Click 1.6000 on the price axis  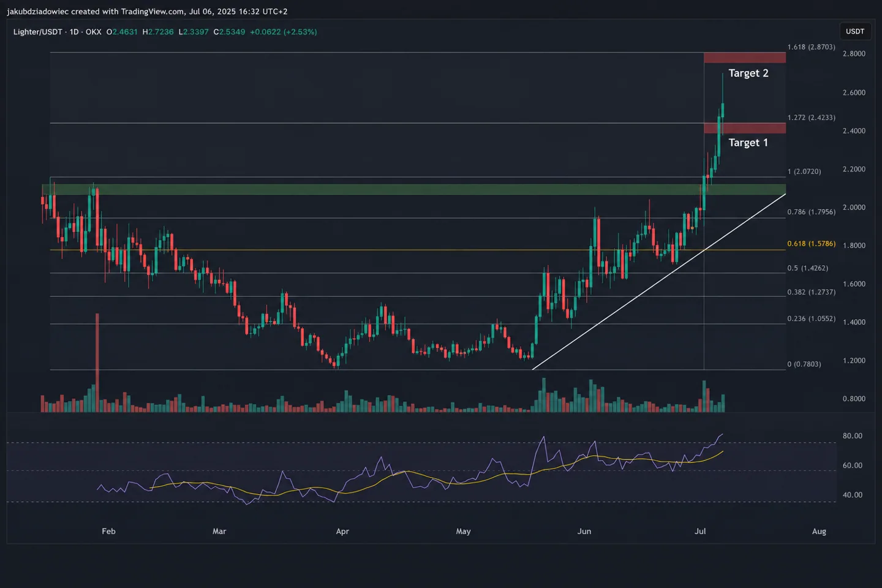(x=854, y=284)
